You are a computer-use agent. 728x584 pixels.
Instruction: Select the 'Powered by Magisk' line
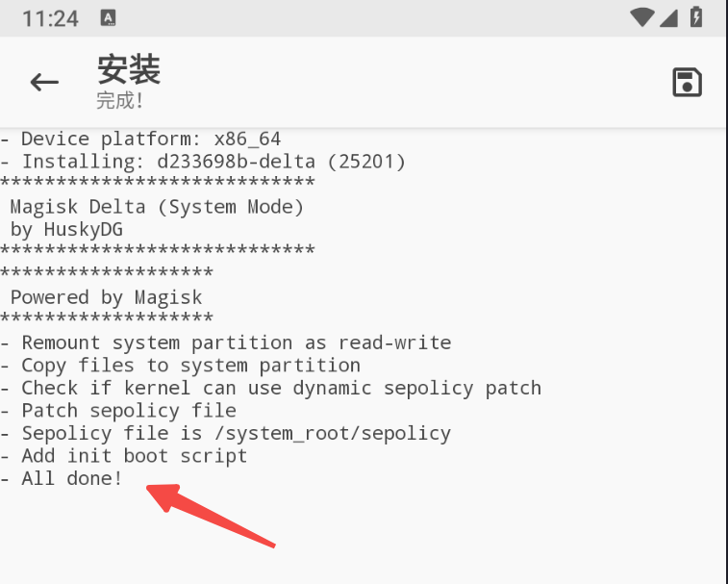(x=107, y=297)
